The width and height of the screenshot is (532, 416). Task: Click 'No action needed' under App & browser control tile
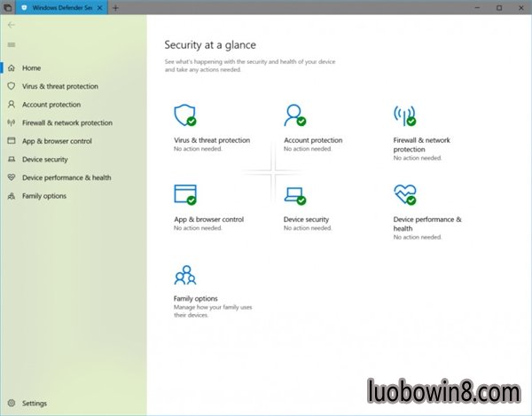[x=198, y=228]
